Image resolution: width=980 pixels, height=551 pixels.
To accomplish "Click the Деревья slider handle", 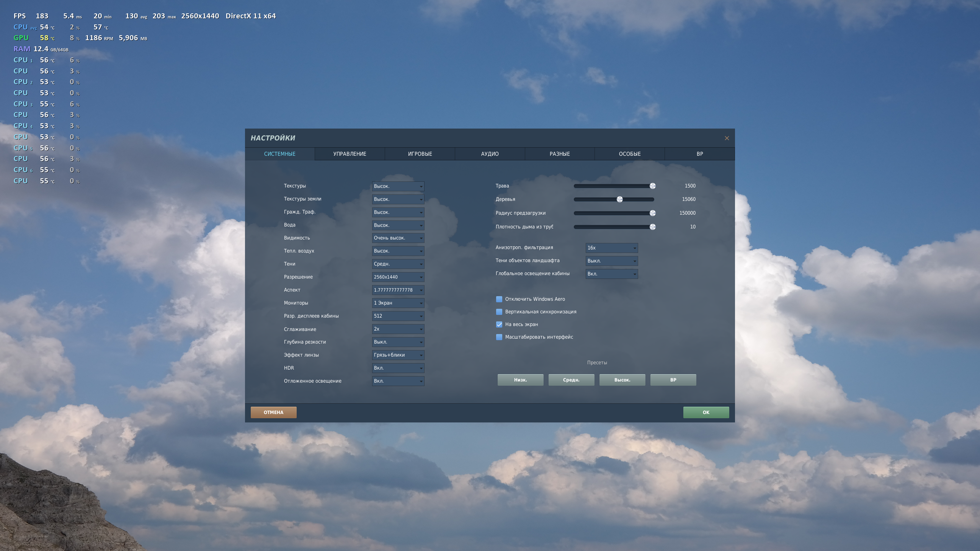I will [x=620, y=199].
